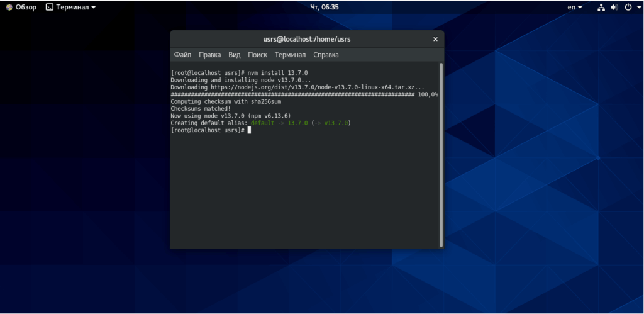Image resolution: width=644 pixels, height=314 pixels.
Task: Open the Терминал menu in menubar
Action: point(290,55)
